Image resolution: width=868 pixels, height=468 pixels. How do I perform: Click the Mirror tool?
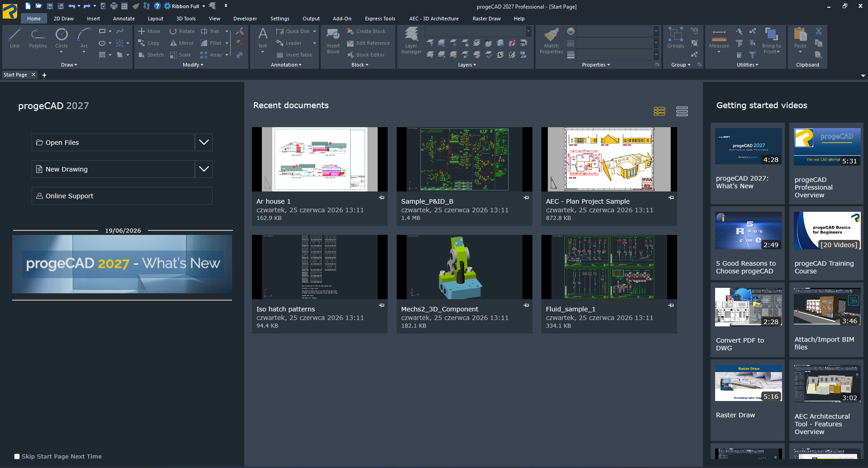182,43
